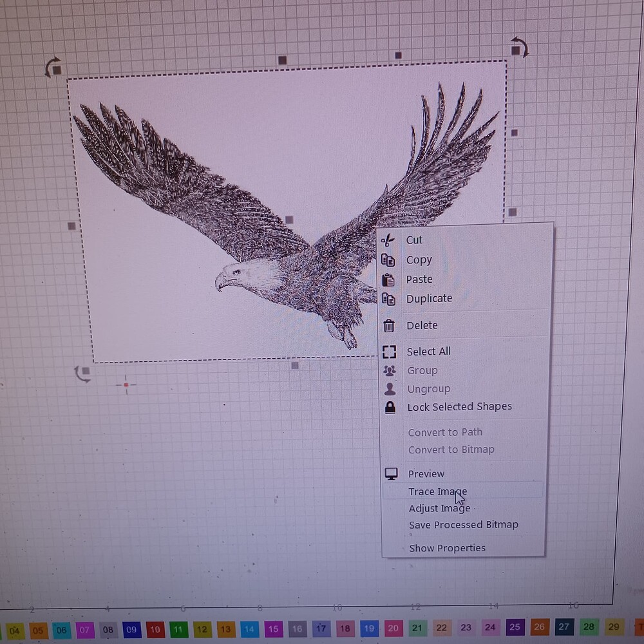Select Save Processed Bitmap
This screenshot has width=644, height=644.
tap(464, 525)
